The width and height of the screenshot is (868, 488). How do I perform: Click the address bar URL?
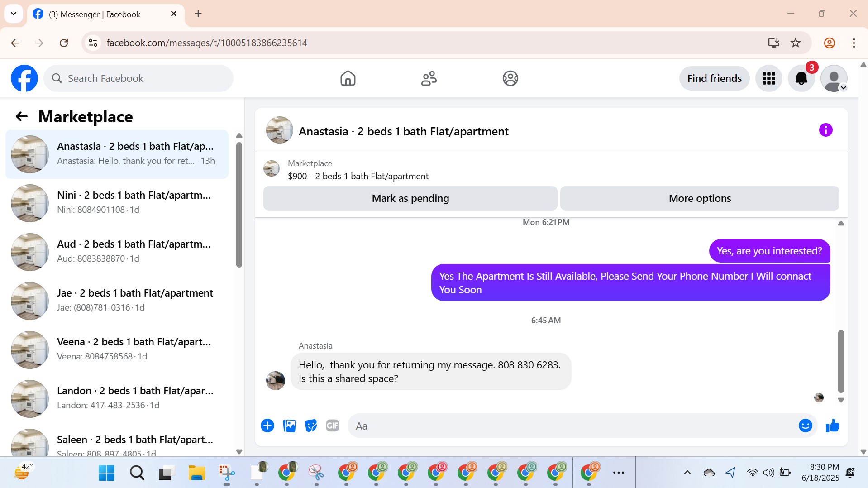pos(207,43)
